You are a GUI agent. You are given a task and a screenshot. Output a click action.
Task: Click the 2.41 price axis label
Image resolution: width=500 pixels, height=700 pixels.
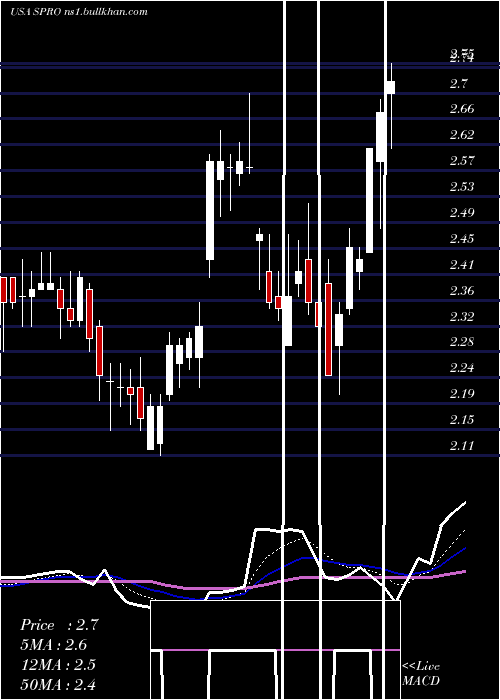pos(462,265)
